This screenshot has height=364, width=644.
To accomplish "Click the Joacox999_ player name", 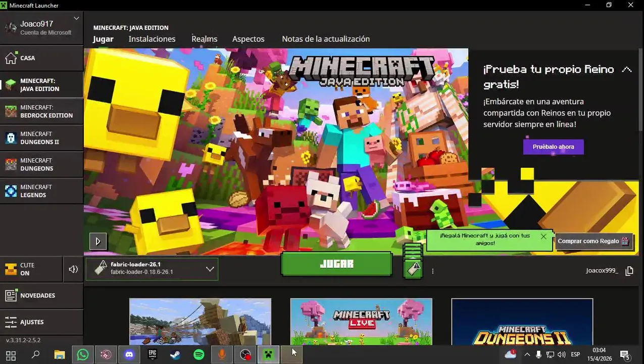I will click(x=602, y=271).
